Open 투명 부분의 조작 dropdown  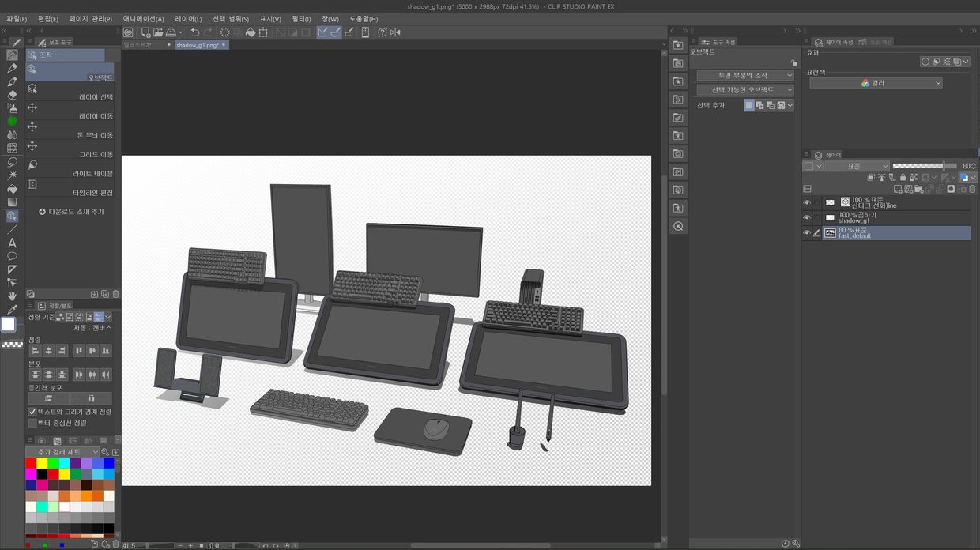coord(745,75)
